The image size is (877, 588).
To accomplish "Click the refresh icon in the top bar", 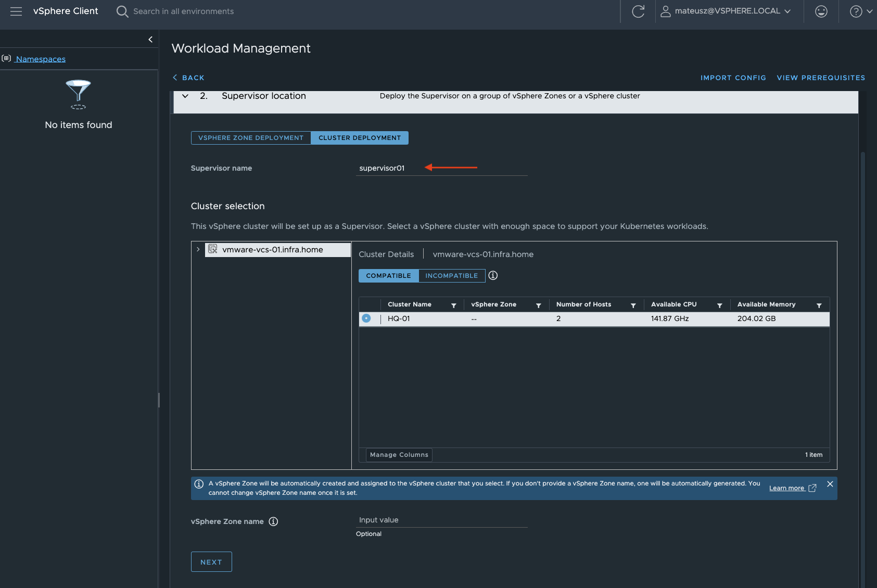I will click(x=638, y=11).
